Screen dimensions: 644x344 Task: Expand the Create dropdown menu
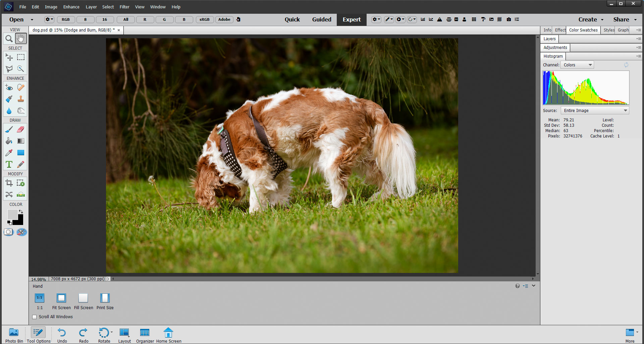click(591, 19)
